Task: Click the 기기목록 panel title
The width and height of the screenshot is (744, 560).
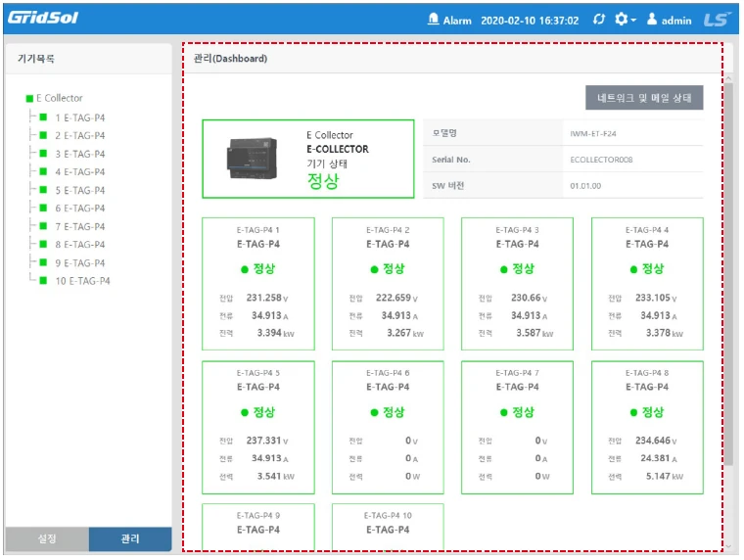Action: pos(36,59)
